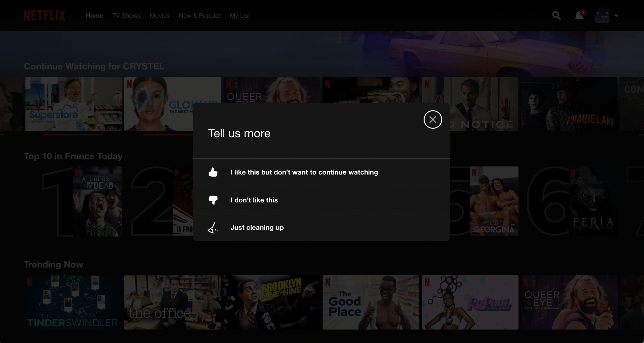The height and width of the screenshot is (343, 644).
Task: Choose "I don't like this" option
Action: coord(254,200)
